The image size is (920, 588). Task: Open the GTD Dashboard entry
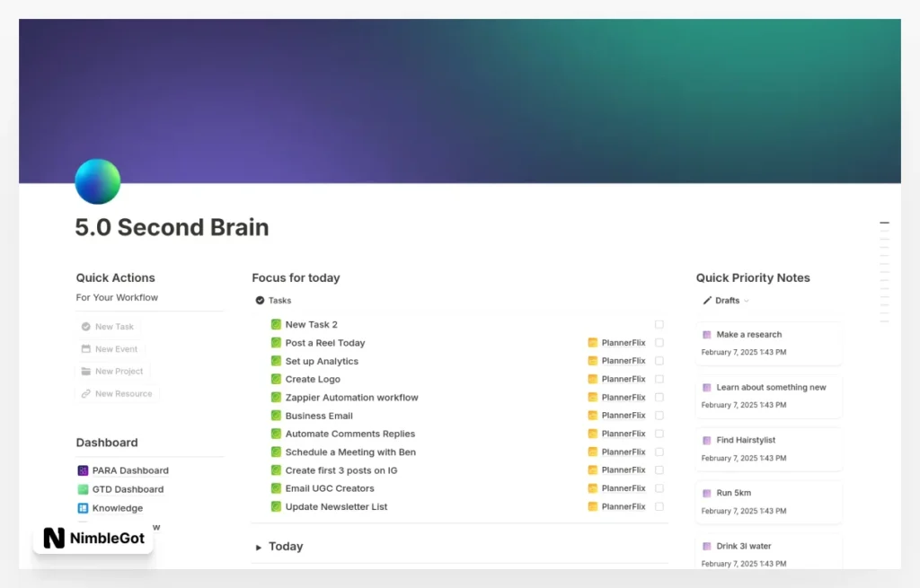127,489
